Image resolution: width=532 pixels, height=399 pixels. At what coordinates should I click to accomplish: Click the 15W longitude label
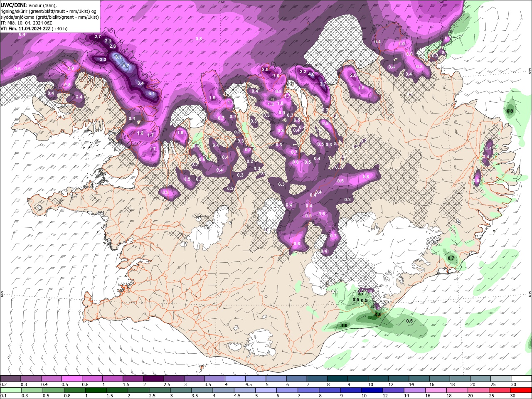440,2
